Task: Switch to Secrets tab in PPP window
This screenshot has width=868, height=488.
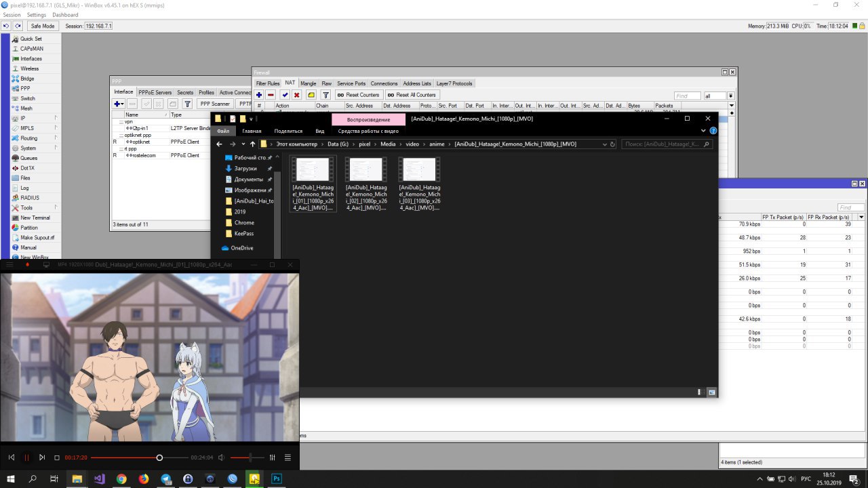Action: (185, 92)
